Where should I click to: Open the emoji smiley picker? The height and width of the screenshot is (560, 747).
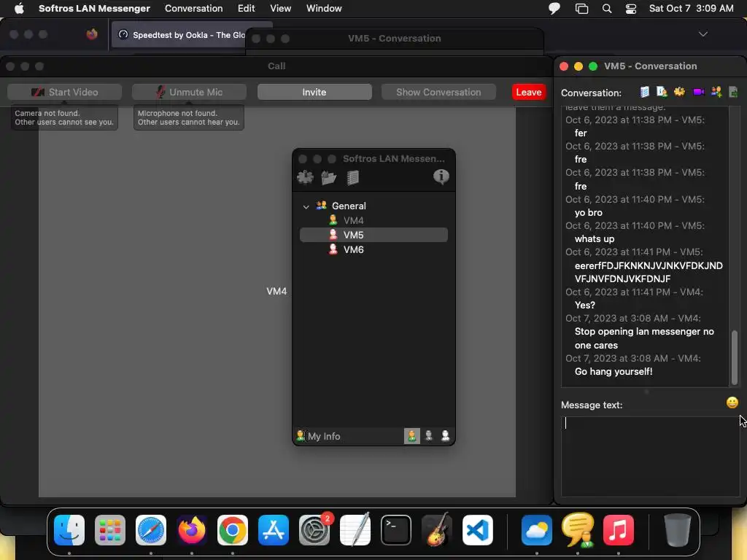pos(732,402)
